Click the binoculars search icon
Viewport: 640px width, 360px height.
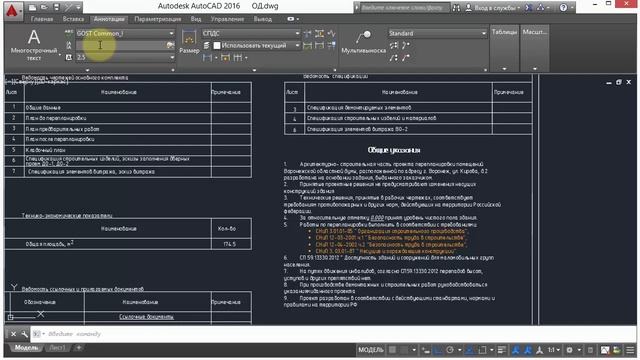(x=456, y=7)
